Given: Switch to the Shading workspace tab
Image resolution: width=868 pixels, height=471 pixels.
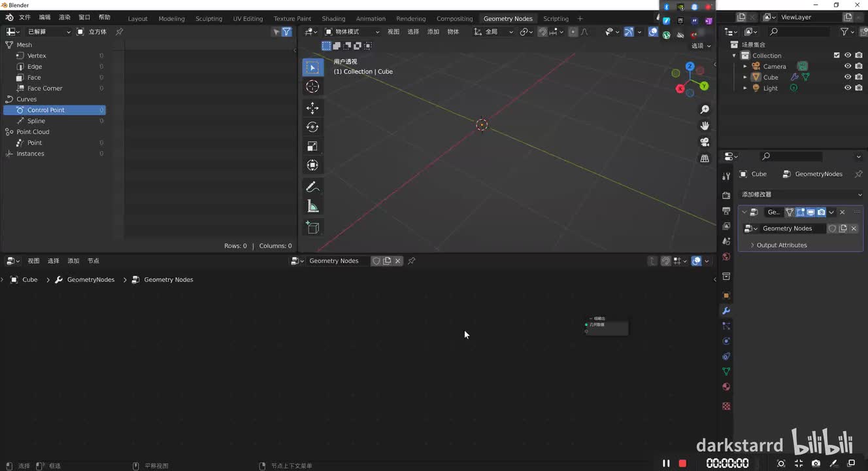Looking at the screenshot, I should [x=333, y=18].
